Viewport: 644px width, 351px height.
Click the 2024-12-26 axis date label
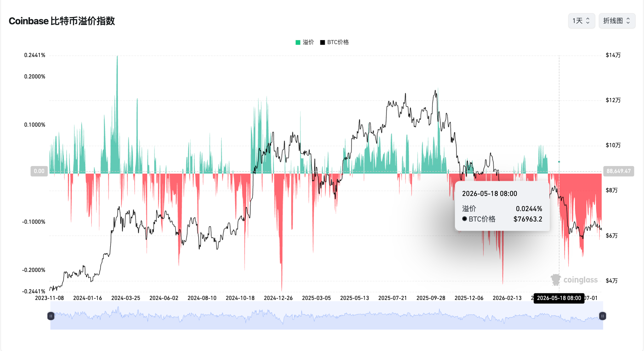(x=278, y=298)
